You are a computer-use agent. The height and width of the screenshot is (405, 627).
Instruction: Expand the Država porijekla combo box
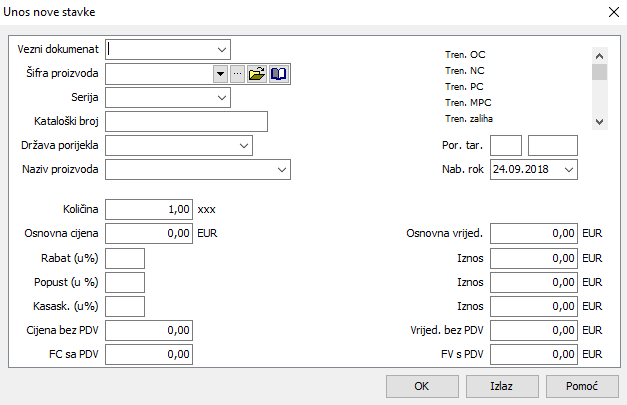[243, 146]
